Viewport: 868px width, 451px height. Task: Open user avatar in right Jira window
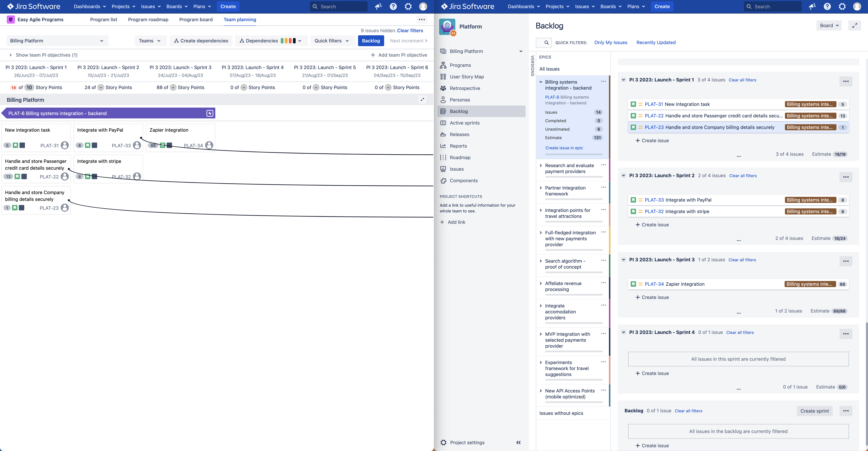[x=857, y=6]
